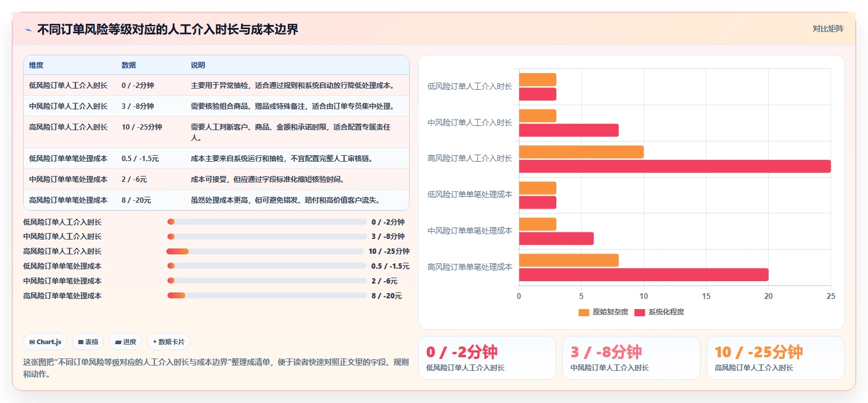Click the 高风险订单人工介入时长 progress bar
Screen dimensions: 868x403
pyautogui.click(x=265, y=251)
